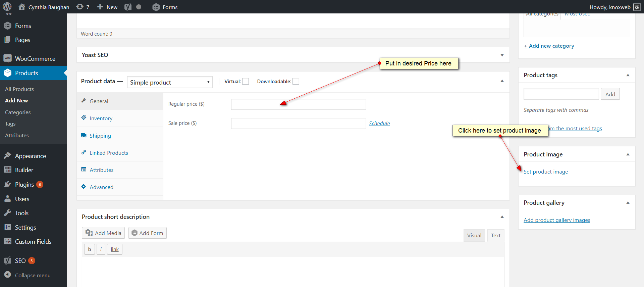This screenshot has height=287, width=644.
Task: Click the Add new category link
Action: (549, 46)
